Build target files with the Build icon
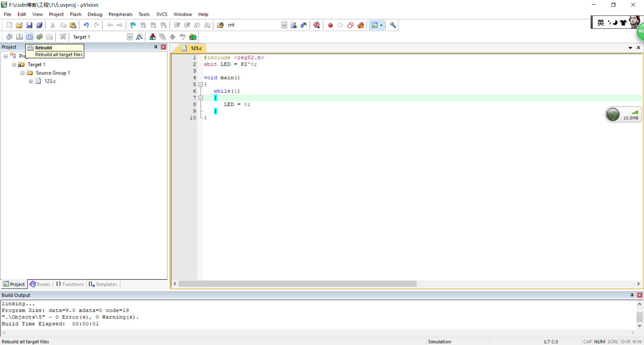Screen dimensions: 644x345 coord(19,37)
